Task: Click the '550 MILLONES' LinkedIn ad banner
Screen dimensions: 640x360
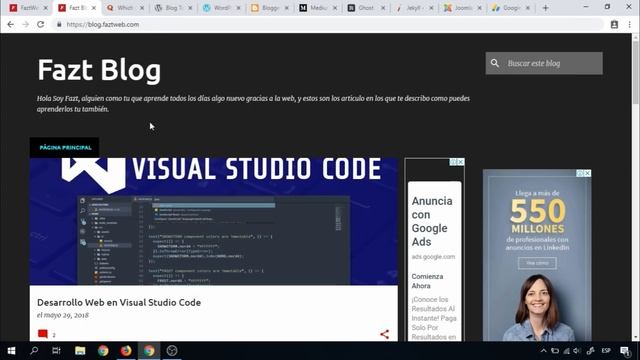Action: pyautogui.click(x=537, y=216)
